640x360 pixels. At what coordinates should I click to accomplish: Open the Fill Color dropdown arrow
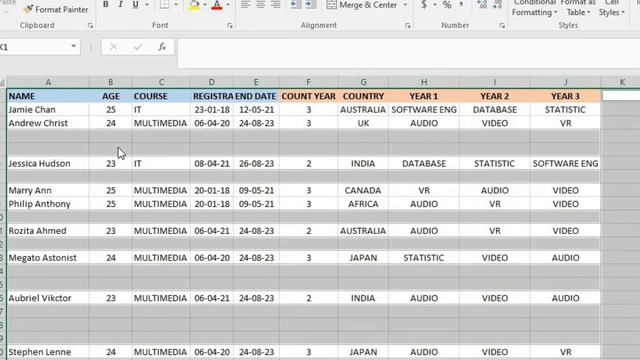[x=205, y=5]
